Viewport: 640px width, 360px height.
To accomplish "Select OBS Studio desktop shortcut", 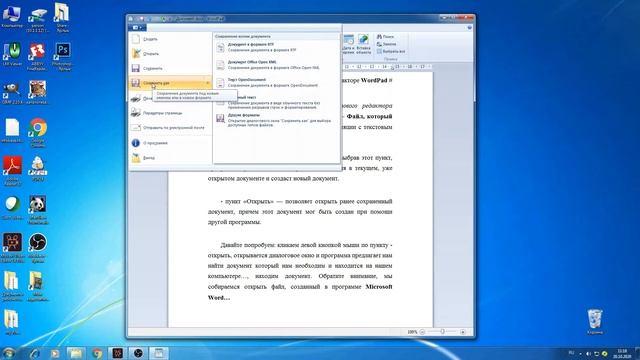I will [37, 247].
